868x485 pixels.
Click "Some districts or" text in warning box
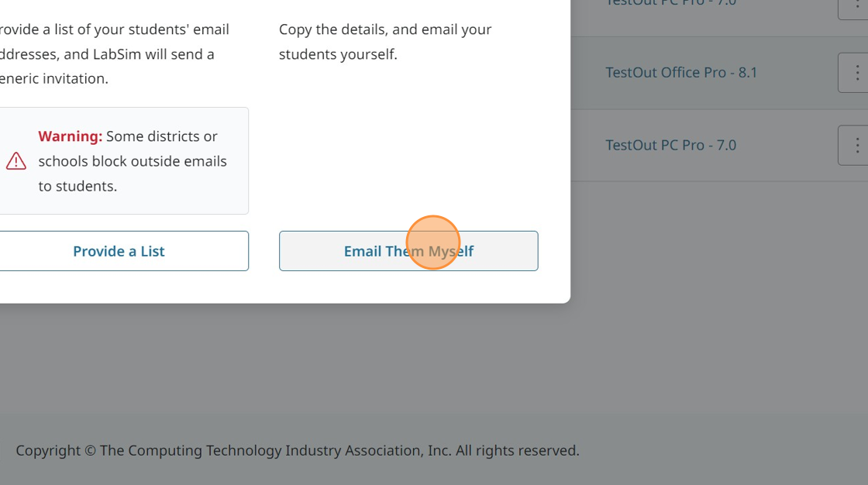(x=162, y=136)
